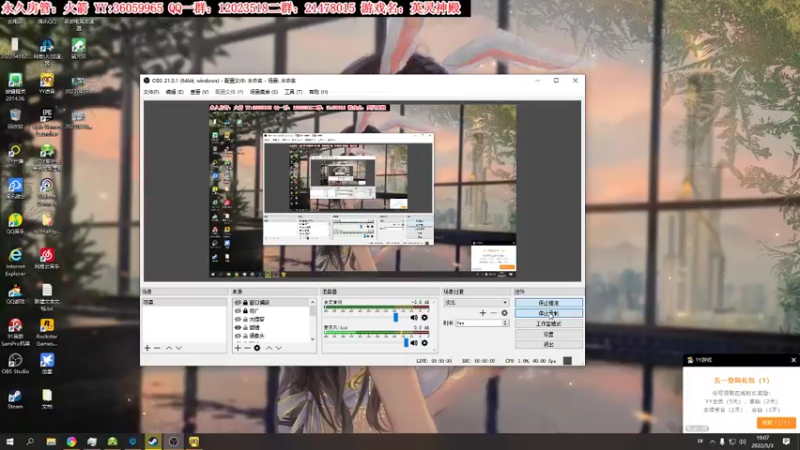Select the 场景 entry in the scenes list
The width and height of the screenshot is (800, 450).
tap(184, 303)
